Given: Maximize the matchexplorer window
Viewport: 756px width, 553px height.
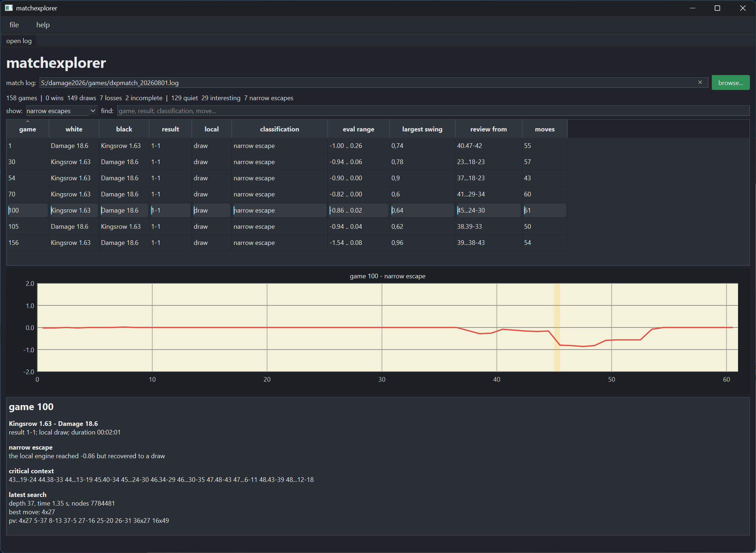Looking at the screenshot, I should pos(717,8).
